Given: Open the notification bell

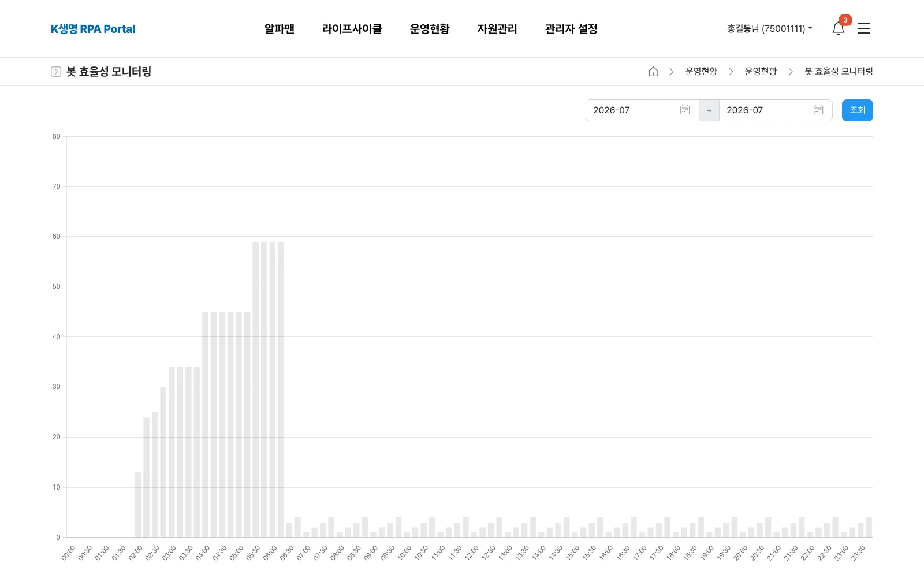Looking at the screenshot, I should [839, 28].
